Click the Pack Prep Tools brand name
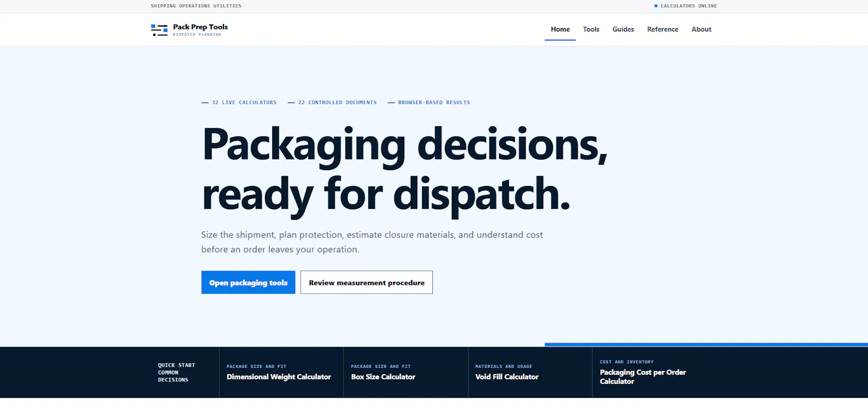868x413 pixels. pos(200,27)
